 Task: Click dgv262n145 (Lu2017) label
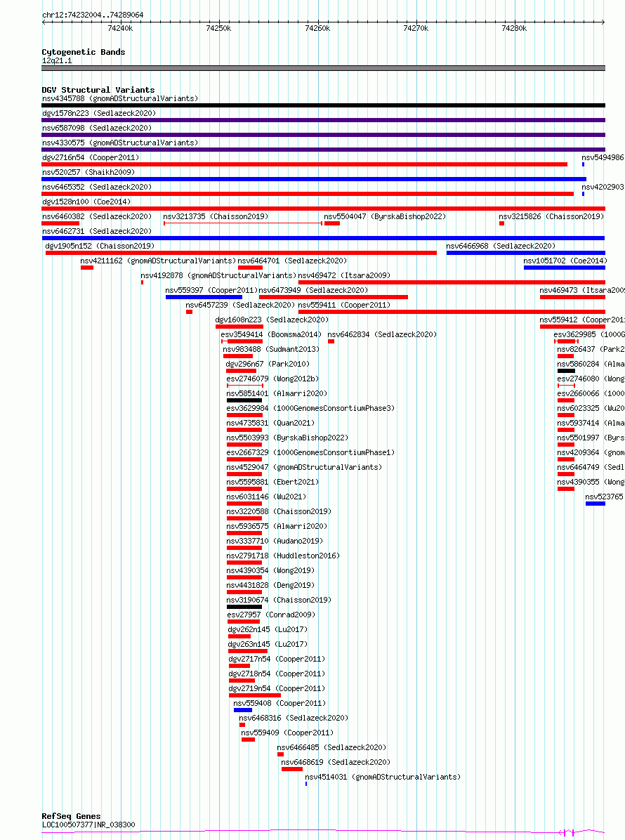tap(268, 630)
